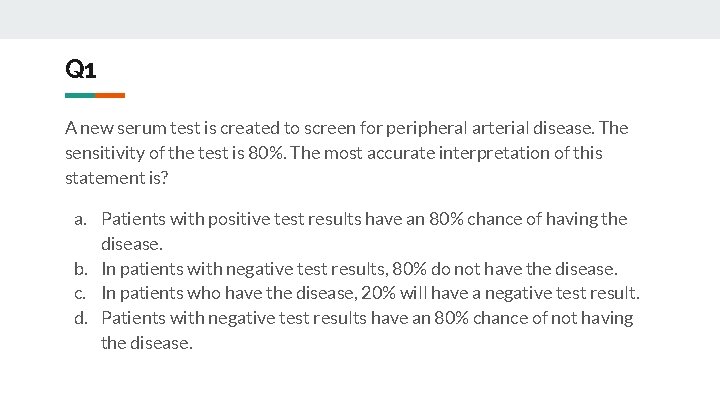Click the "c." list marker
Viewport: 720px width, 405px height.
tap(80, 294)
